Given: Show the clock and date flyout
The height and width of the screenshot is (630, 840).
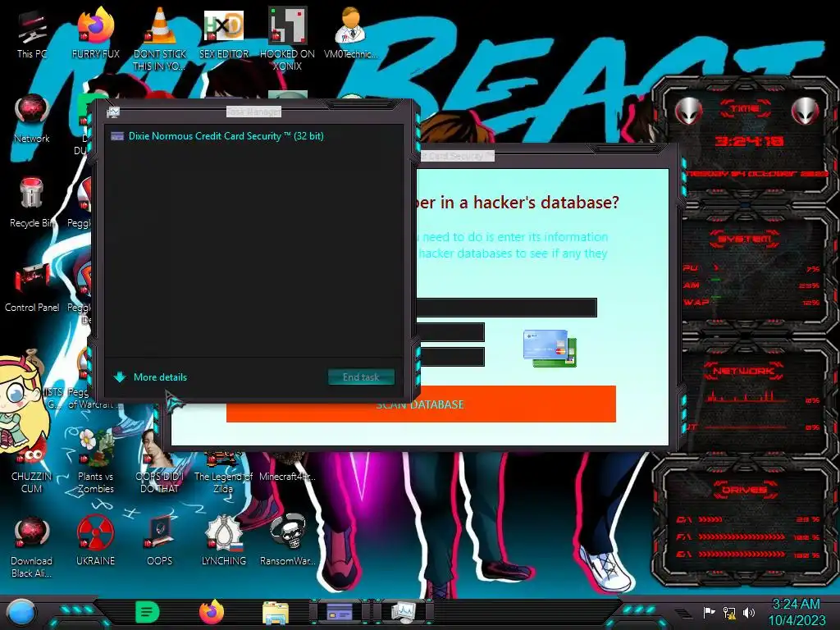Looking at the screenshot, I should coord(797,612).
